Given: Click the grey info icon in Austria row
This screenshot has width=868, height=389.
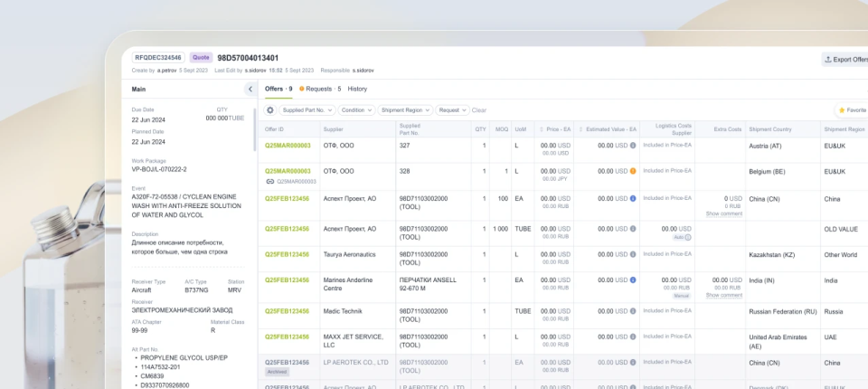Looking at the screenshot, I should (633, 145).
